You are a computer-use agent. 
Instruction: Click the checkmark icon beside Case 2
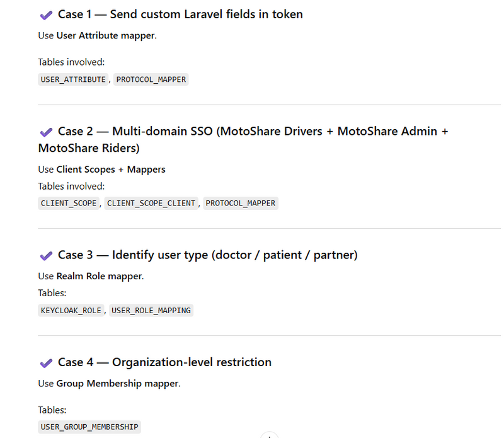pos(45,132)
